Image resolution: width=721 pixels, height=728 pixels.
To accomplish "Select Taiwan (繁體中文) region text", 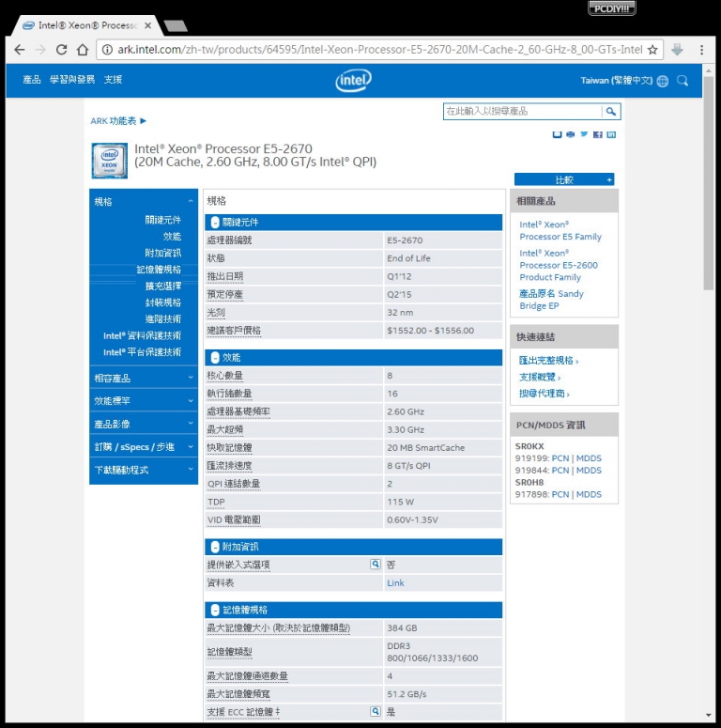I will [617, 81].
